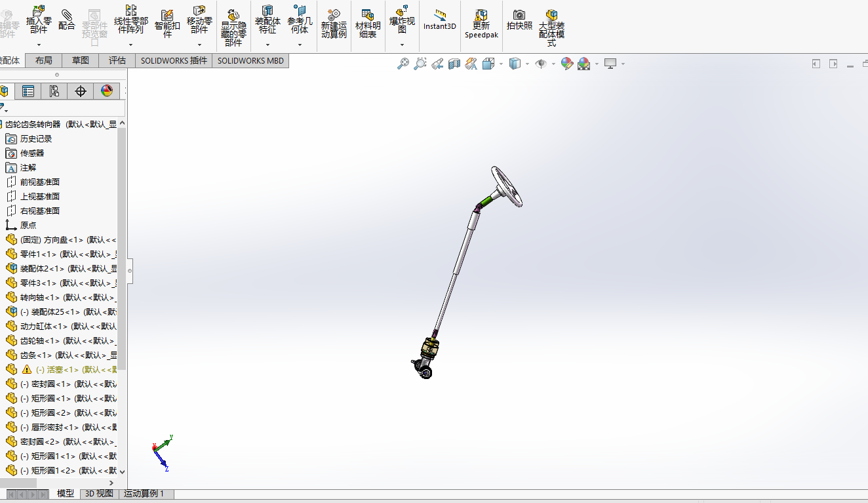Click the 显示隐藏的零部件 button
The height and width of the screenshot is (503, 868).
click(x=233, y=23)
